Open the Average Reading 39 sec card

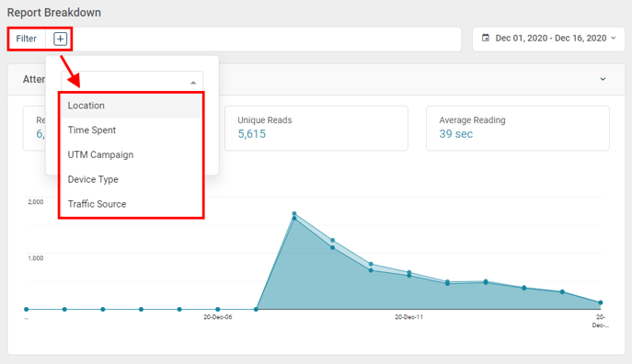(x=518, y=129)
